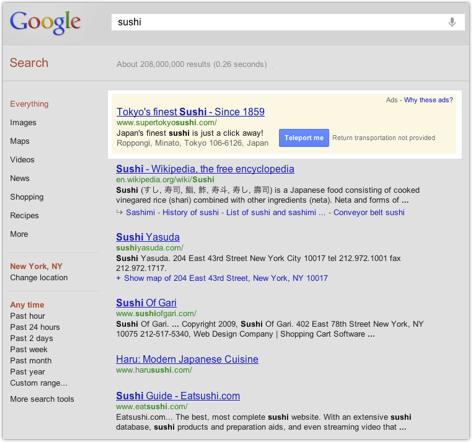
Task: Expand the More search categories
Action: click(x=19, y=234)
